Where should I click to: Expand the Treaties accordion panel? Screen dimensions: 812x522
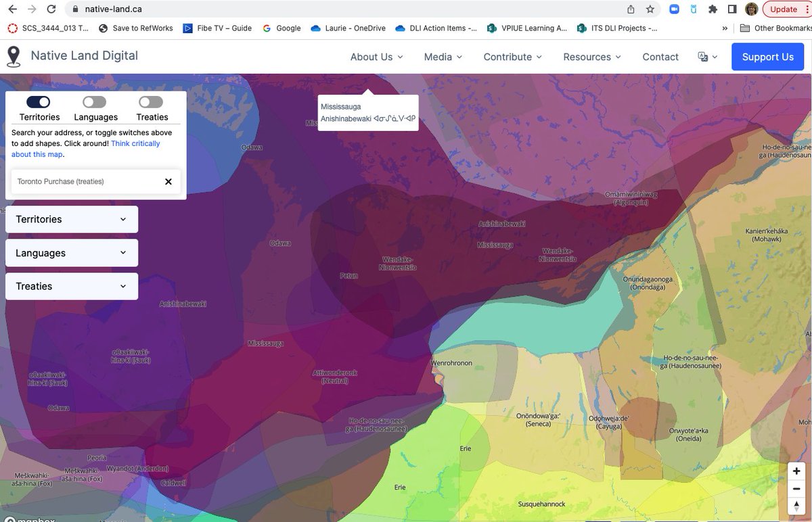click(x=71, y=286)
